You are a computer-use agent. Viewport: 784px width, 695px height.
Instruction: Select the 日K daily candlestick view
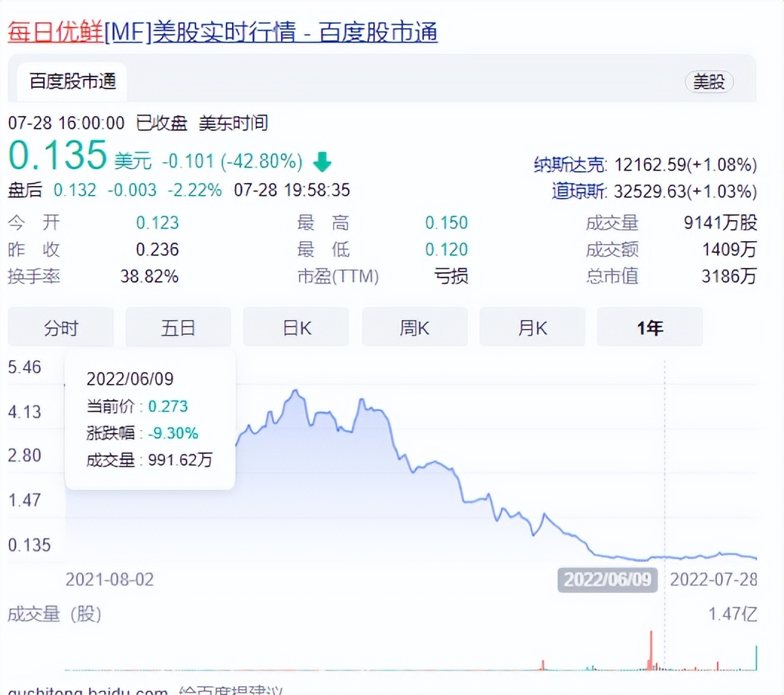point(295,327)
